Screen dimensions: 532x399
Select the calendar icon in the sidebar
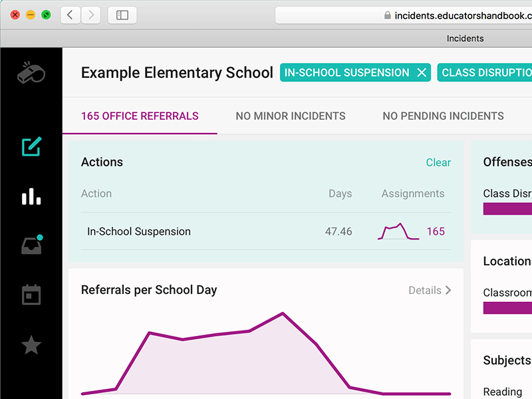(31, 295)
